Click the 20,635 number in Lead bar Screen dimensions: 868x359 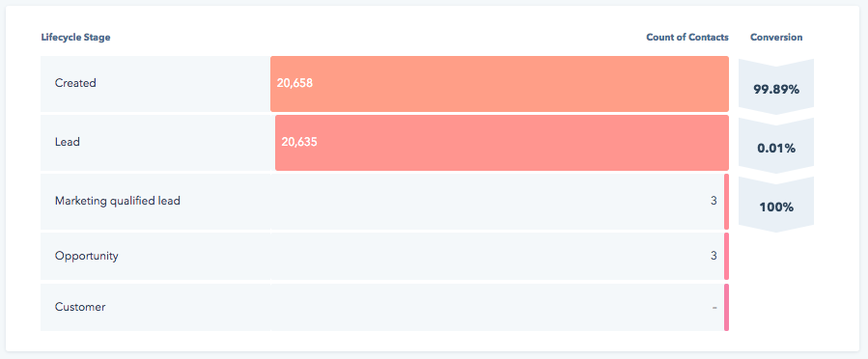pos(299,142)
